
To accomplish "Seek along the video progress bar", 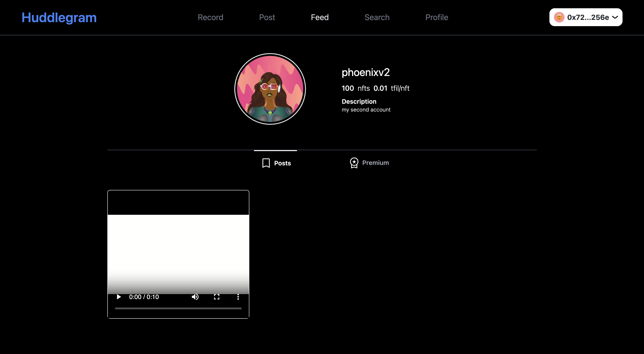I will tap(178, 308).
